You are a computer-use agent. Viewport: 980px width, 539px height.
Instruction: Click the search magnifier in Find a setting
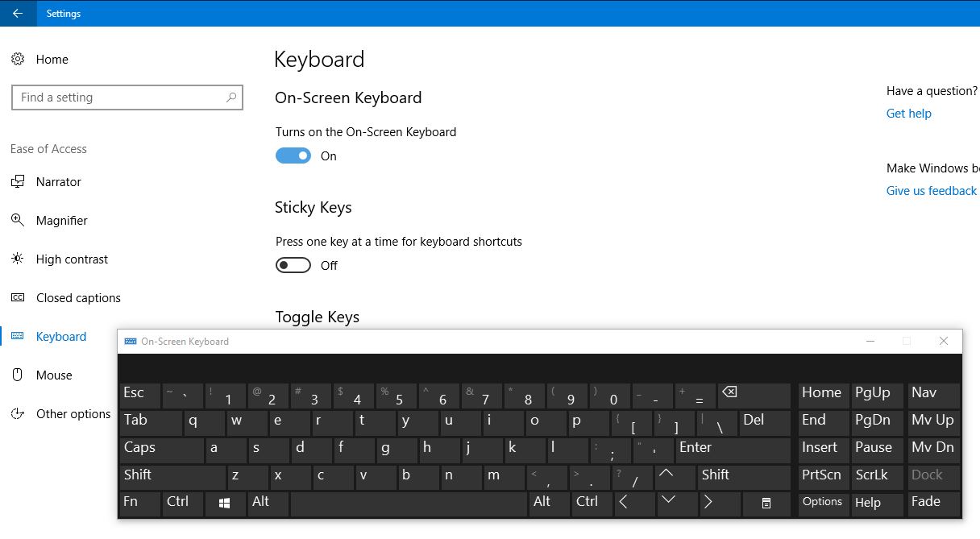click(231, 97)
